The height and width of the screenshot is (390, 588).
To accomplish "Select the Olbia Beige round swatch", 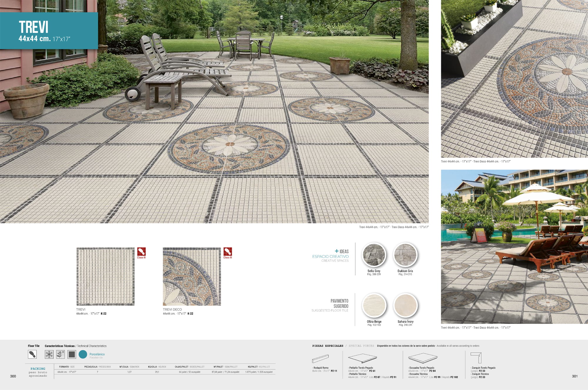I will click(374, 306).
